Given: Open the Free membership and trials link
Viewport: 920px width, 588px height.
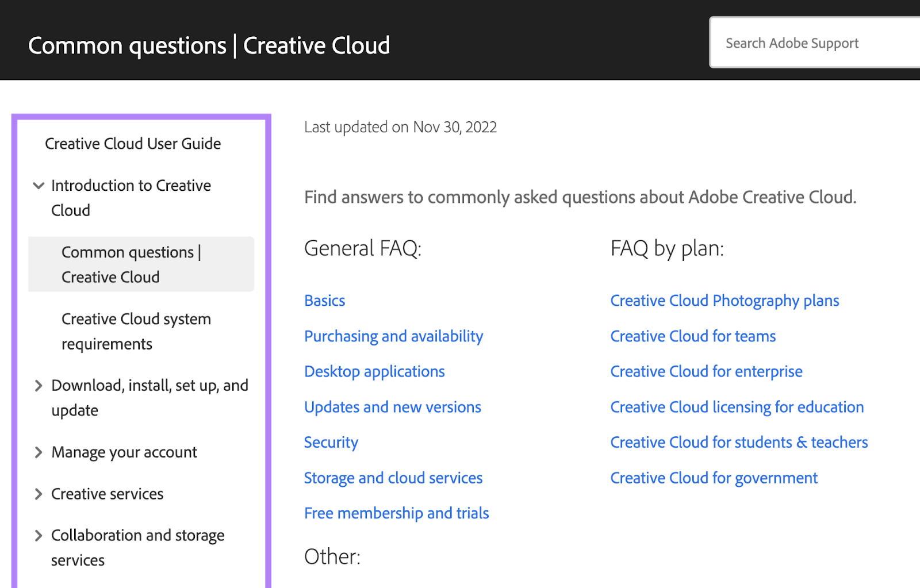Looking at the screenshot, I should point(396,513).
